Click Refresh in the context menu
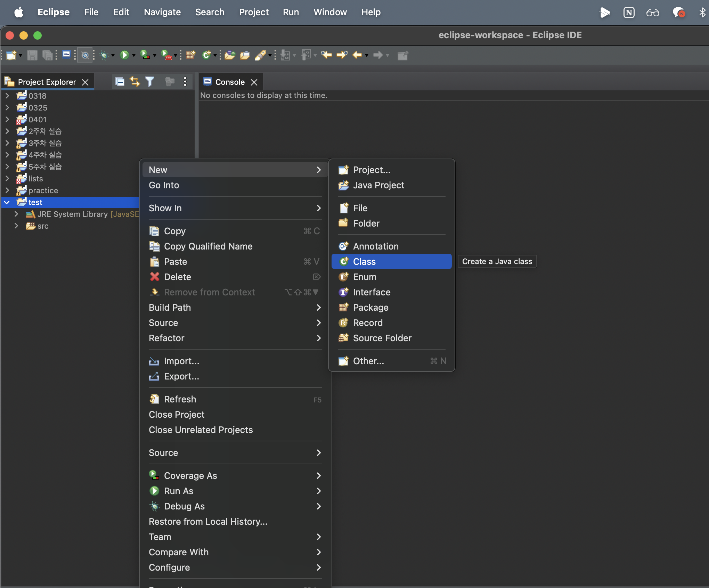The image size is (709, 588). 180,399
